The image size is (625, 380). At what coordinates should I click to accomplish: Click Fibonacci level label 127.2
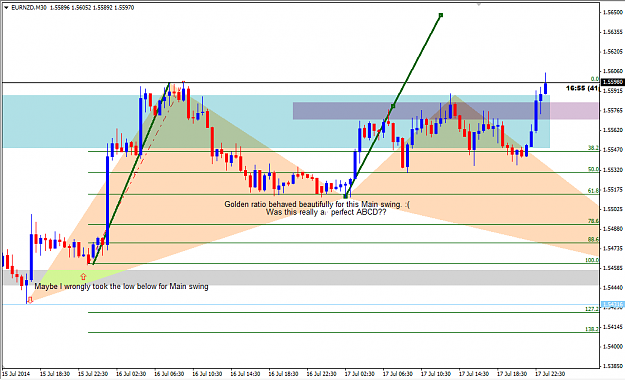coord(592,309)
